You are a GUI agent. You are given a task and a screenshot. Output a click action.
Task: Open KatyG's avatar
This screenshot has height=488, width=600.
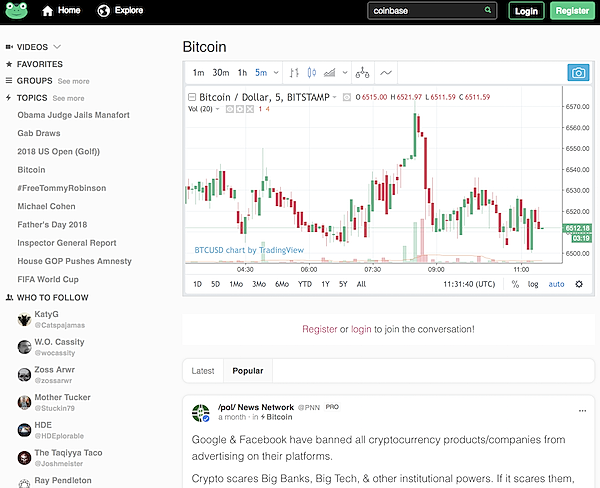tap(24, 319)
